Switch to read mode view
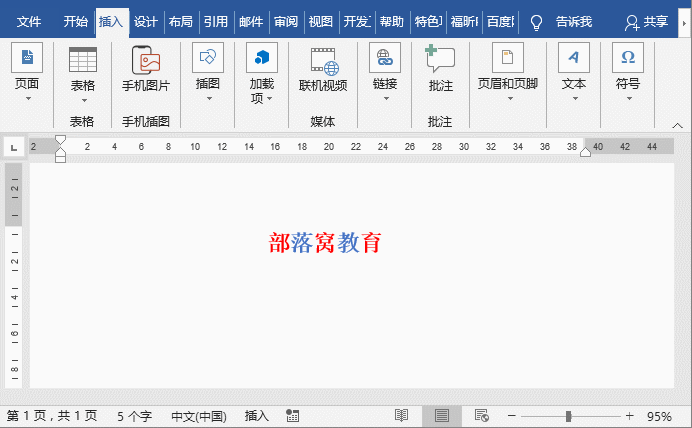Screen dimensions: 692x428 point(401,415)
